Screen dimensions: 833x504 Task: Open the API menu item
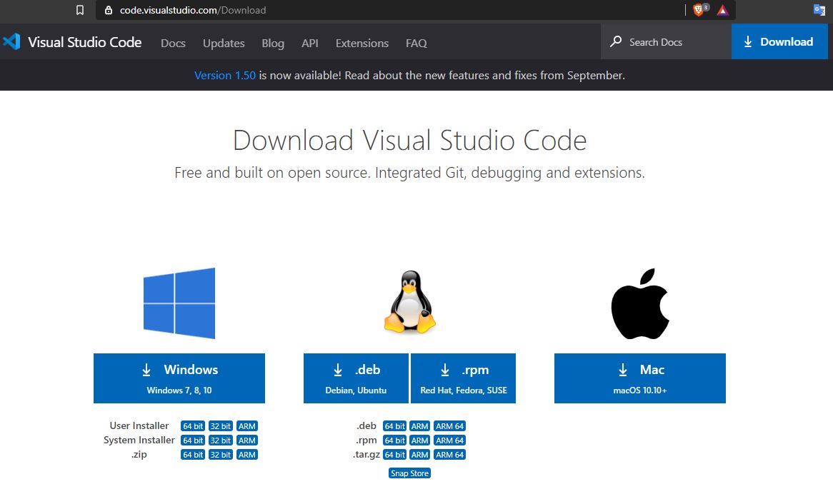tap(310, 43)
